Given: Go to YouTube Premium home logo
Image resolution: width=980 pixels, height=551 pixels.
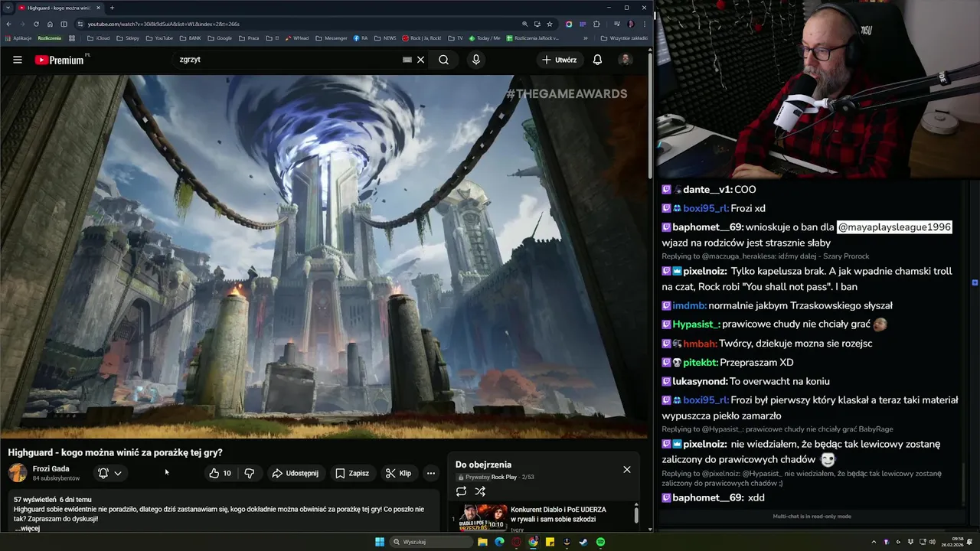Looking at the screenshot, I should [x=60, y=60].
